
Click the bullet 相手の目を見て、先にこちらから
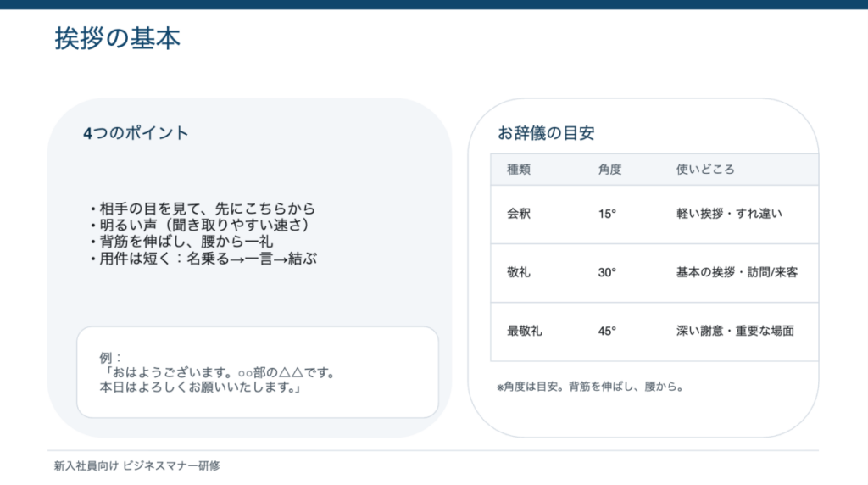pos(202,209)
